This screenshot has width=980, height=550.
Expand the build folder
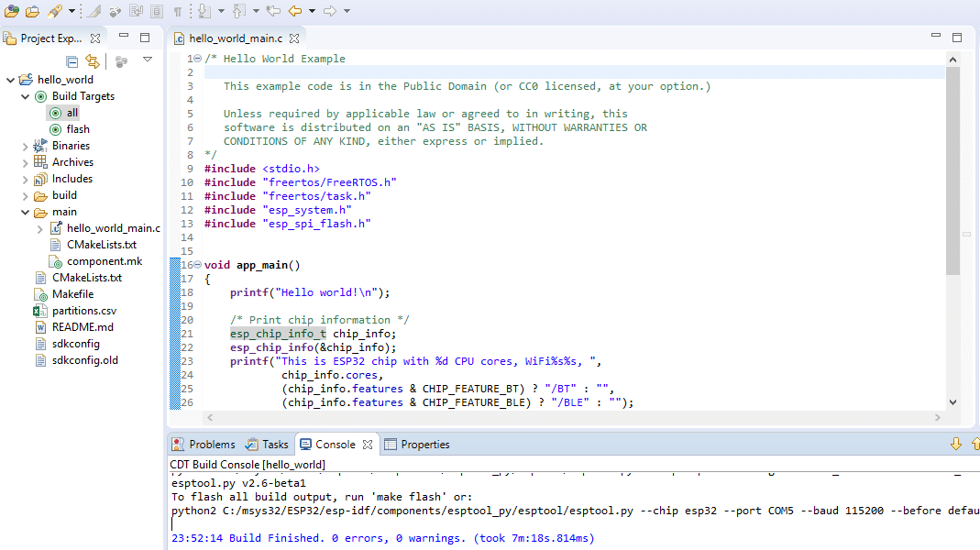(x=26, y=196)
